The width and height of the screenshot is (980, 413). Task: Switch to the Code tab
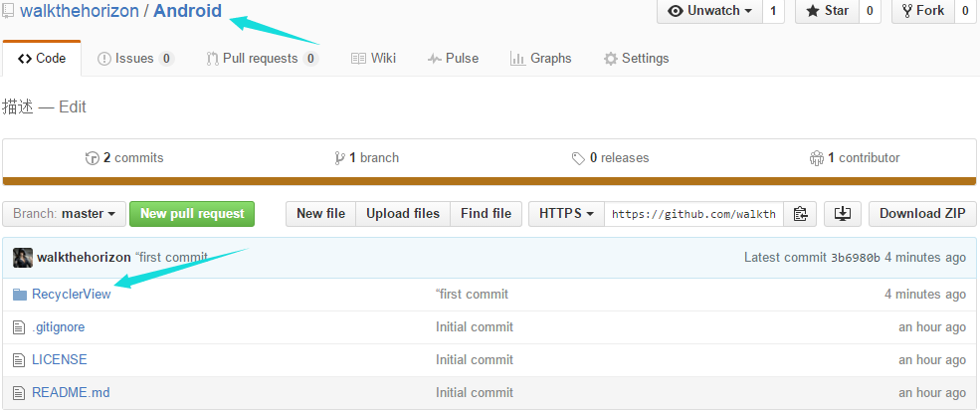[x=42, y=58]
